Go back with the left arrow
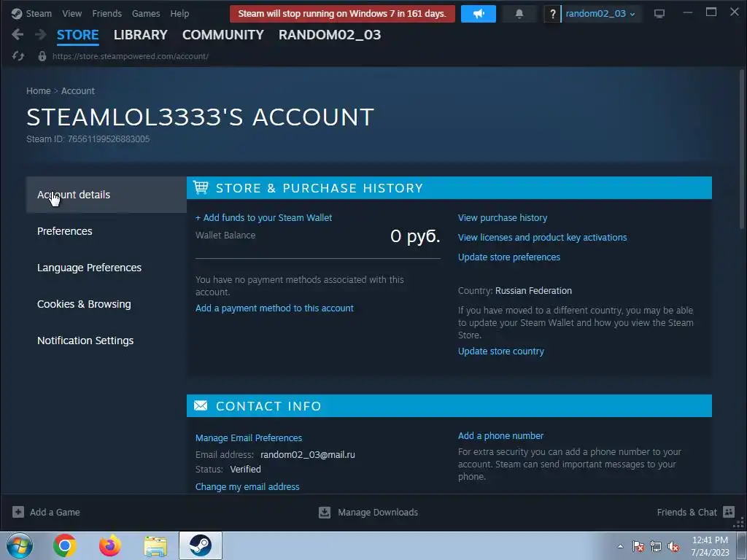This screenshot has height=560, width=747. tap(18, 34)
